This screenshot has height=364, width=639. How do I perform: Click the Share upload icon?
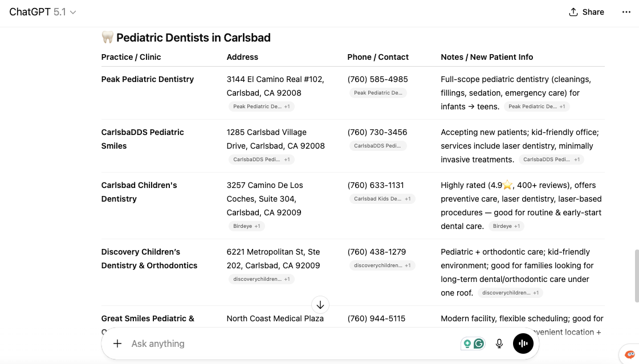coord(573,12)
